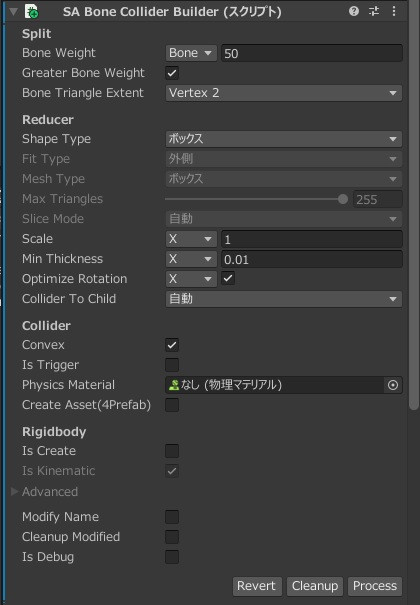This screenshot has width=420, height=605.
Task: Click the Process button
Action: click(x=375, y=586)
